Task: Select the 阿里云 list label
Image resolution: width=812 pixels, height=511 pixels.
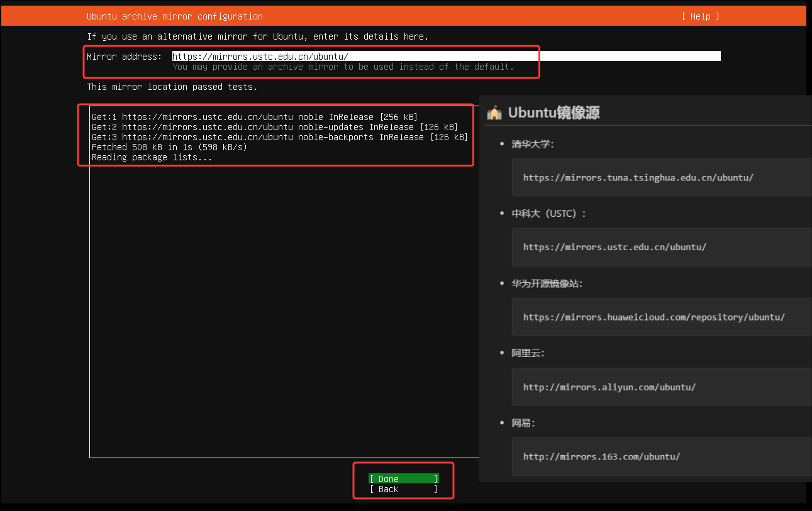Action: tap(528, 353)
